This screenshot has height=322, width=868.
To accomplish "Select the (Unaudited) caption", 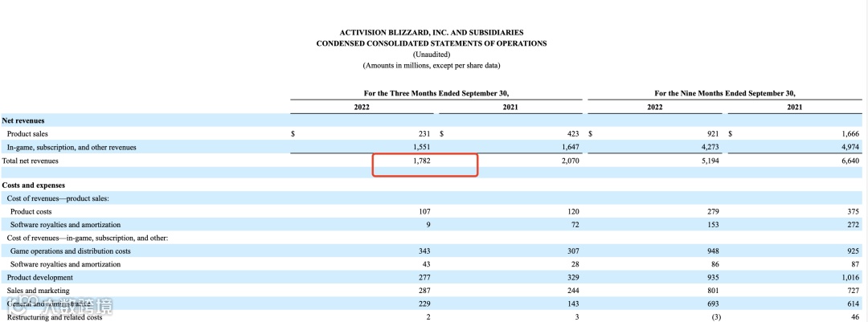I will (x=432, y=55).
